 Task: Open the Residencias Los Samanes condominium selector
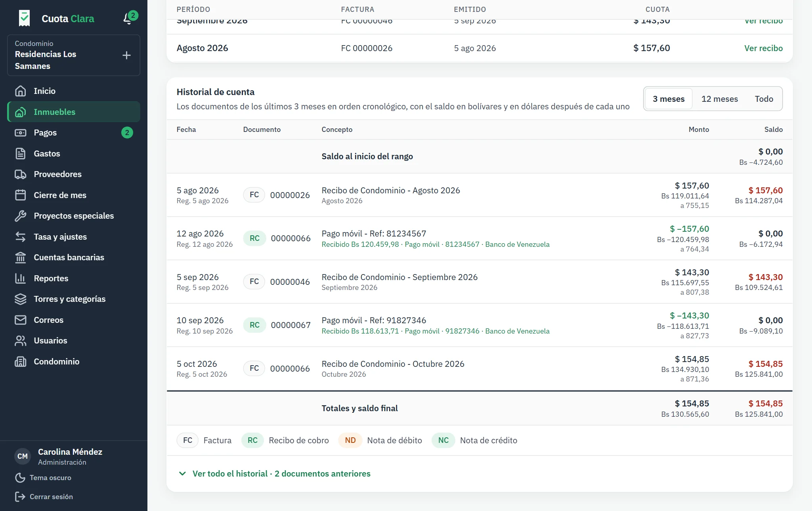(x=74, y=55)
